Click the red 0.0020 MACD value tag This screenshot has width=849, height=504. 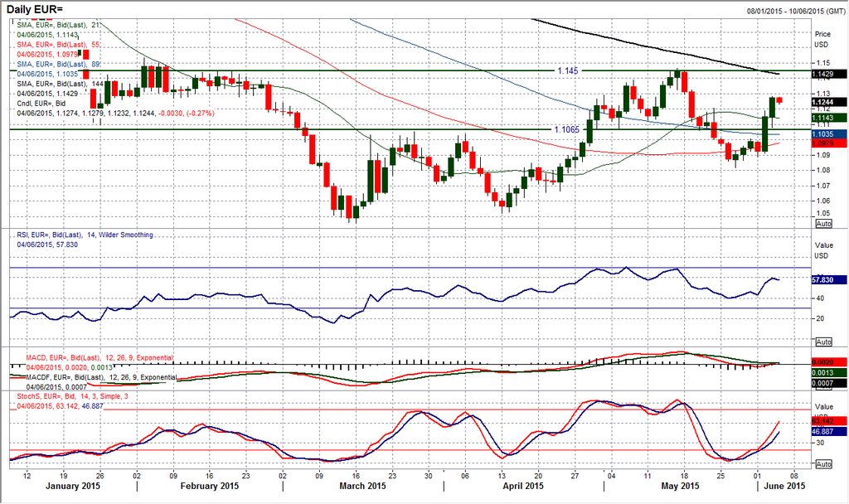pos(829,362)
